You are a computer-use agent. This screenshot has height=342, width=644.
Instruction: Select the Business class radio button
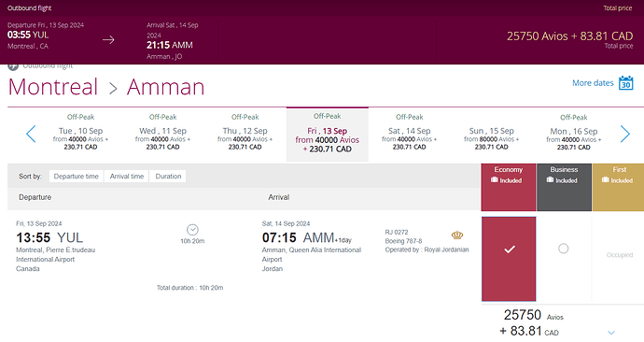564,249
